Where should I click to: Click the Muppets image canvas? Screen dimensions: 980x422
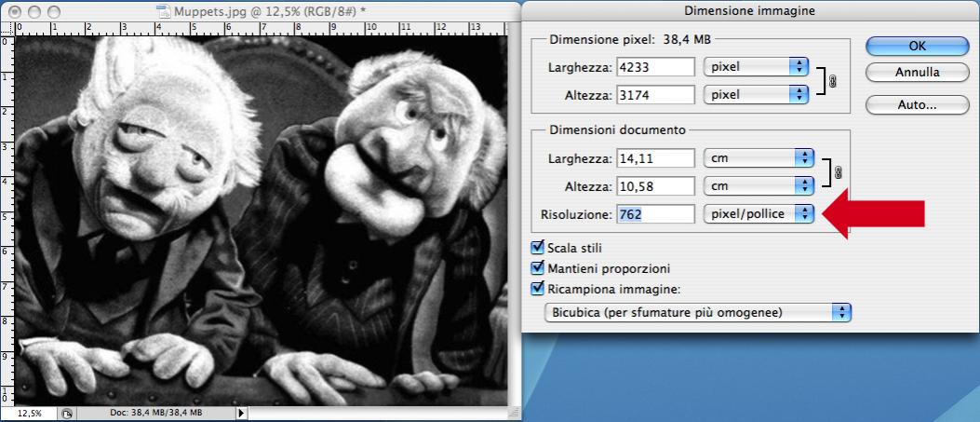[262, 220]
